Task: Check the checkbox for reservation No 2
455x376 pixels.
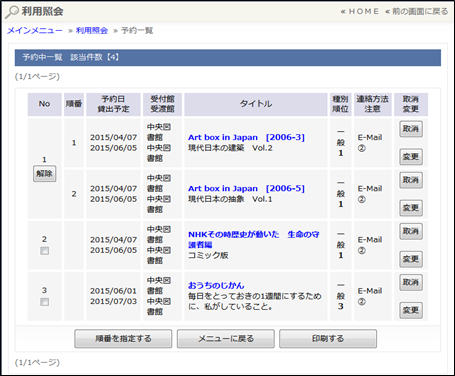Action: [x=44, y=251]
